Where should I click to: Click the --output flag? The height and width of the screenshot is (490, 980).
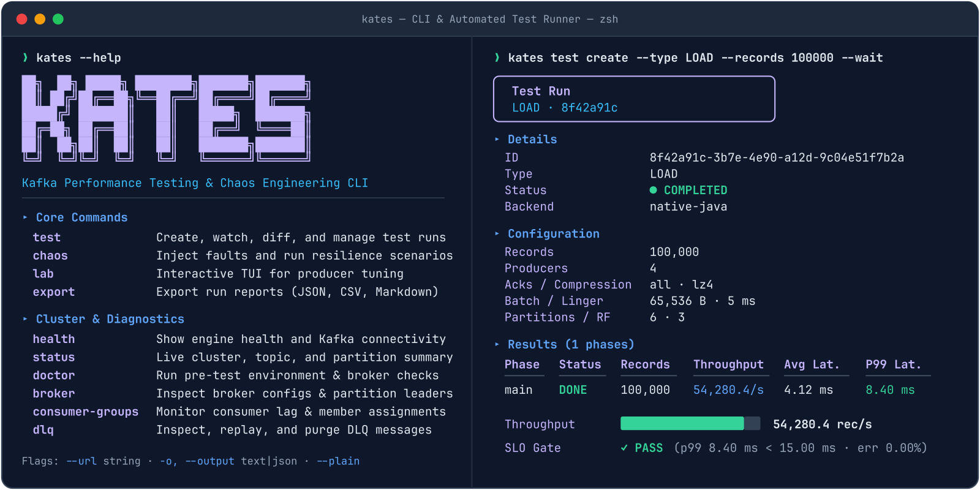point(209,461)
